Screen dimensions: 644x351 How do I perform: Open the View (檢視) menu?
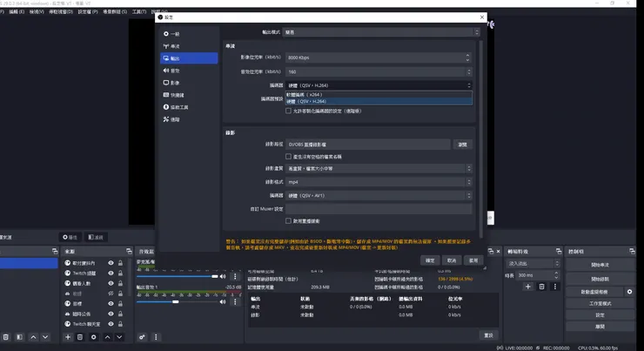click(37, 12)
